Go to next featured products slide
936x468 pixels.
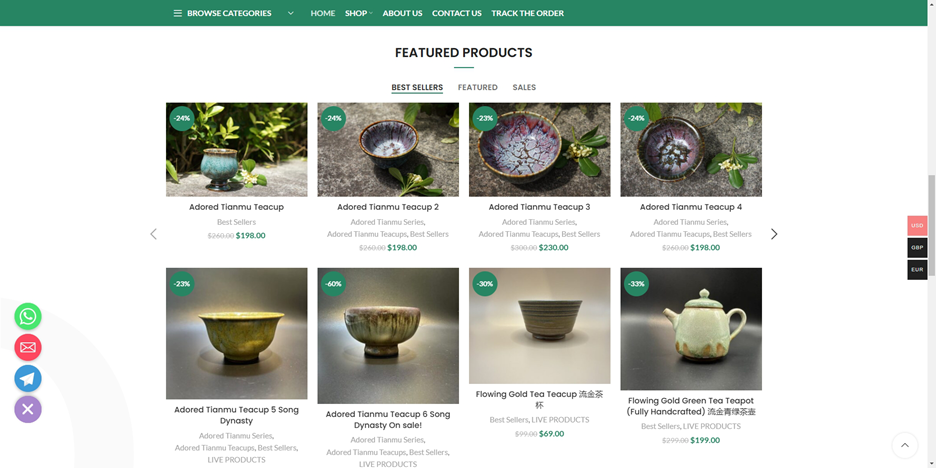tap(774, 234)
